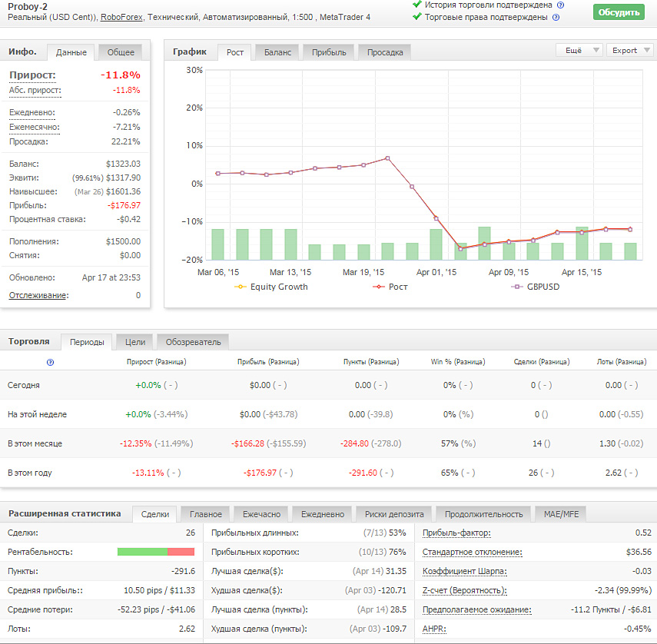Image resolution: width=657 pixels, height=644 pixels.
Task: Toggle Equity Growth series in chart legend
Action: pos(271,287)
